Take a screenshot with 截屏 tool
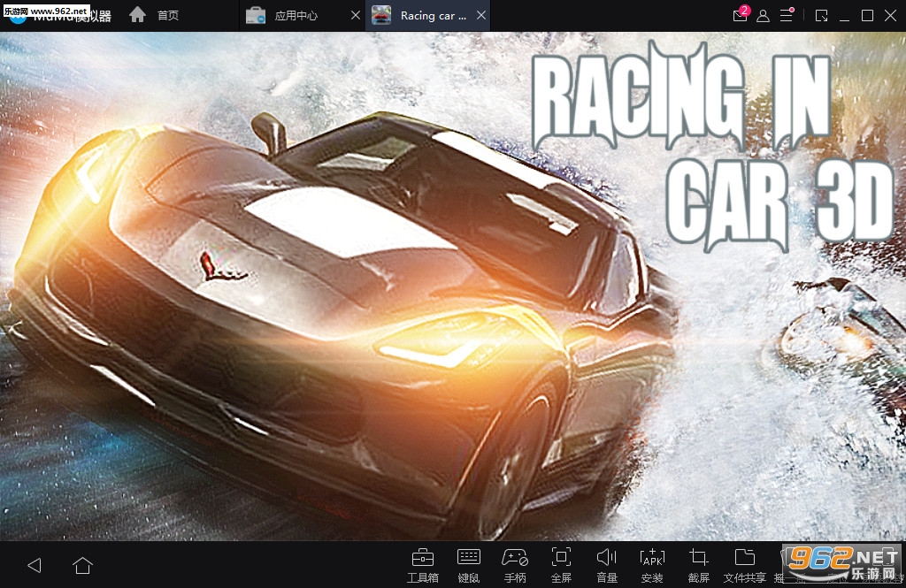The image size is (906, 588). pyautogui.click(x=698, y=563)
